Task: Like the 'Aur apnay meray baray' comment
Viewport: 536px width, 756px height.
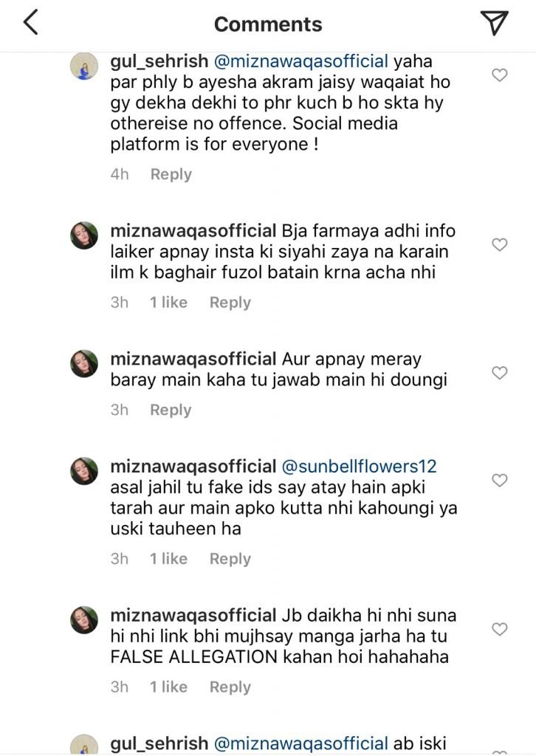Action: tap(500, 373)
